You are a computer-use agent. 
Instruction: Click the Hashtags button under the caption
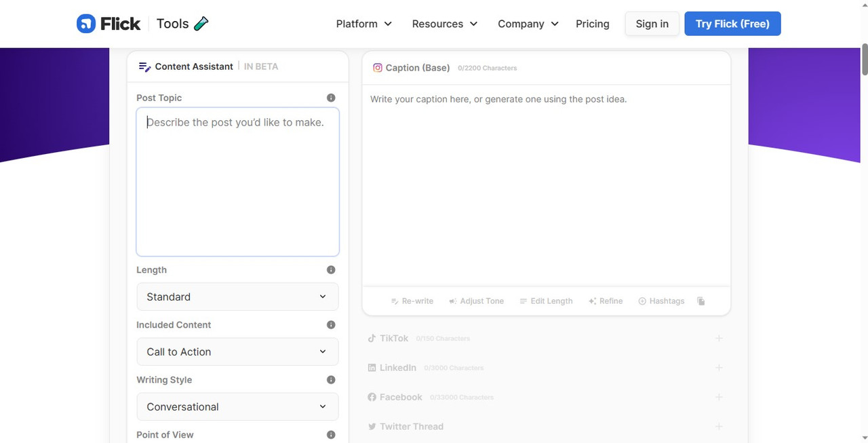(661, 301)
